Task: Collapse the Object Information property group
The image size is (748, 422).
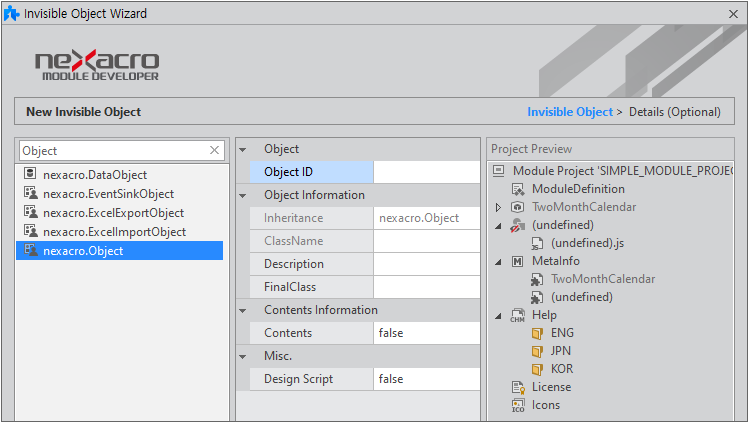Action: [243, 195]
